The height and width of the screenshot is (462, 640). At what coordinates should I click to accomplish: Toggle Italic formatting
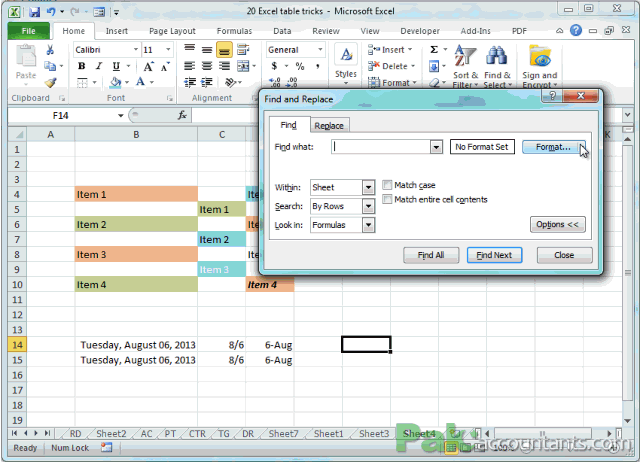(x=98, y=66)
